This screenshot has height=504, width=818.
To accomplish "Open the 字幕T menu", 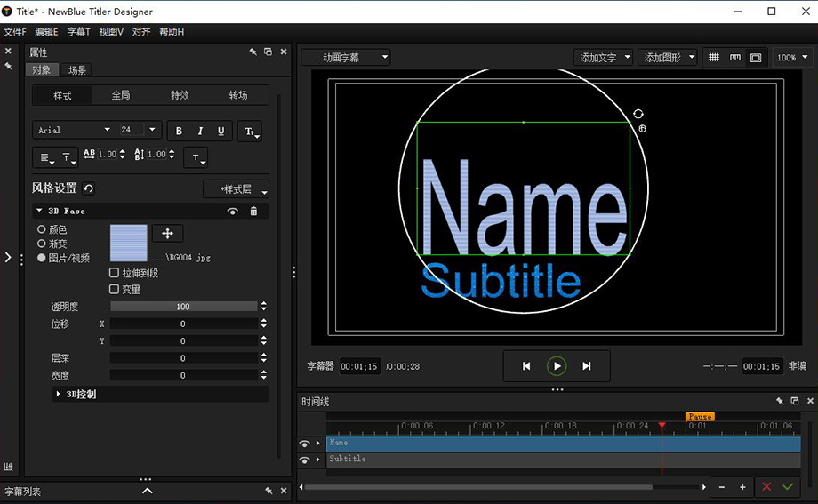I will 78,32.
